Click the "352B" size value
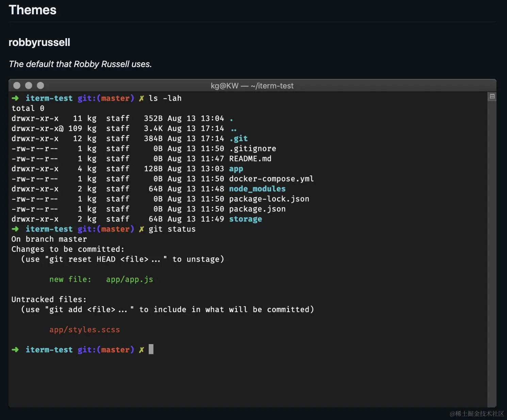The height and width of the screenshot is (420, 507). tap(153, 118)
